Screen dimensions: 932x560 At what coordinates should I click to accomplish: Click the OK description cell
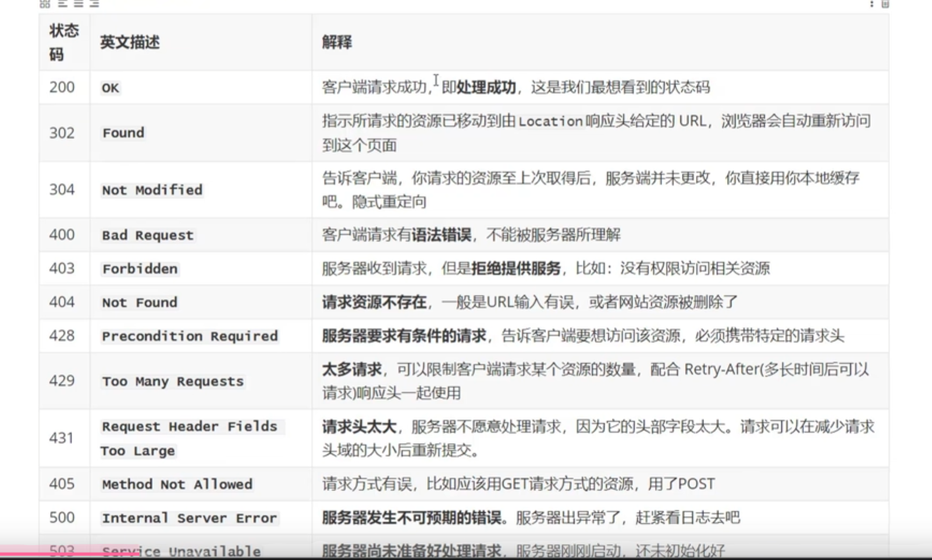pyautogui.click(x=201, y=87)
